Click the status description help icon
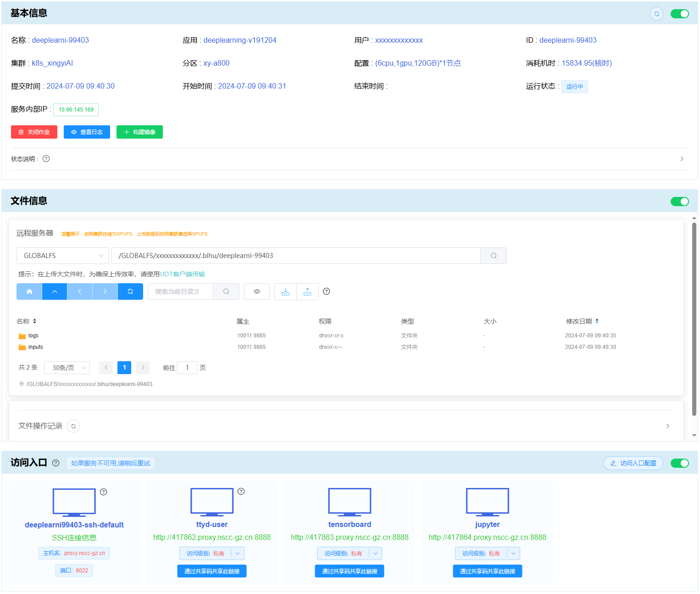 click(46, 159)
